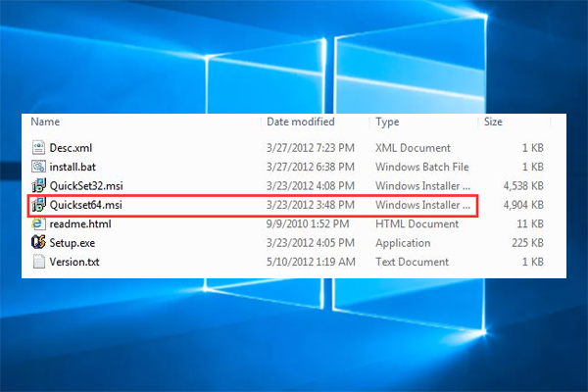The image size is (588, 392).
Task: Click the install.bat batch file icon
Action: click(38, 167)
